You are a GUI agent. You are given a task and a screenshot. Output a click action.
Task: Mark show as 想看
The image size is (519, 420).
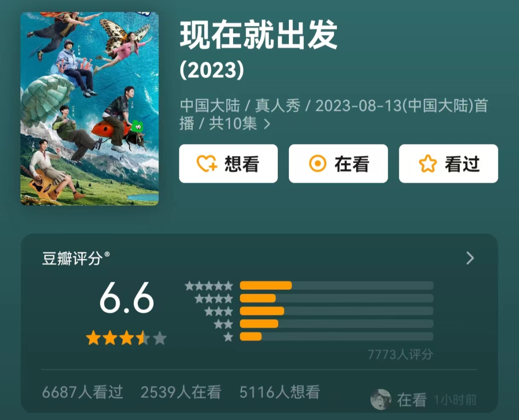tap(228, 164)
